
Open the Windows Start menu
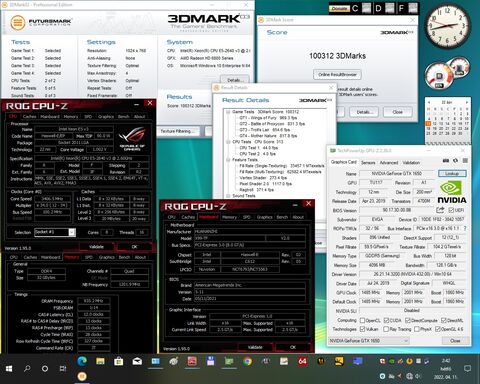pos(9,368)
